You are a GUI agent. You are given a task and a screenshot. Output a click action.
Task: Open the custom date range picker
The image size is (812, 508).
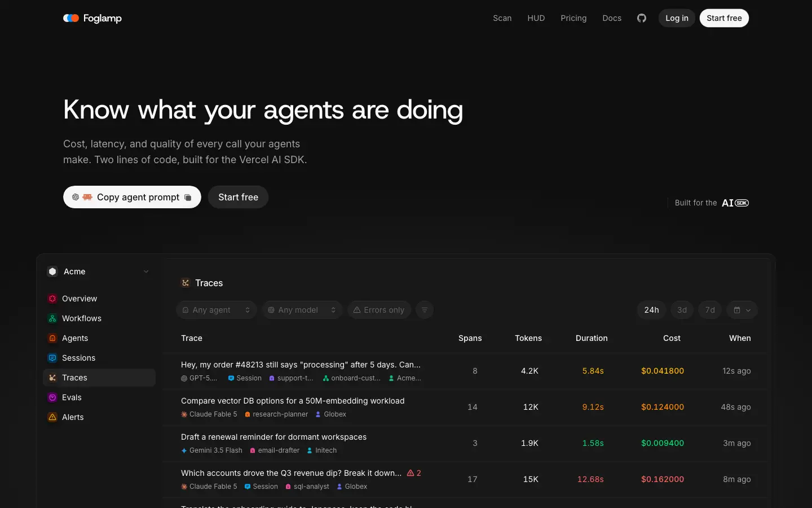pyautogui.click(x=742, y=310)
